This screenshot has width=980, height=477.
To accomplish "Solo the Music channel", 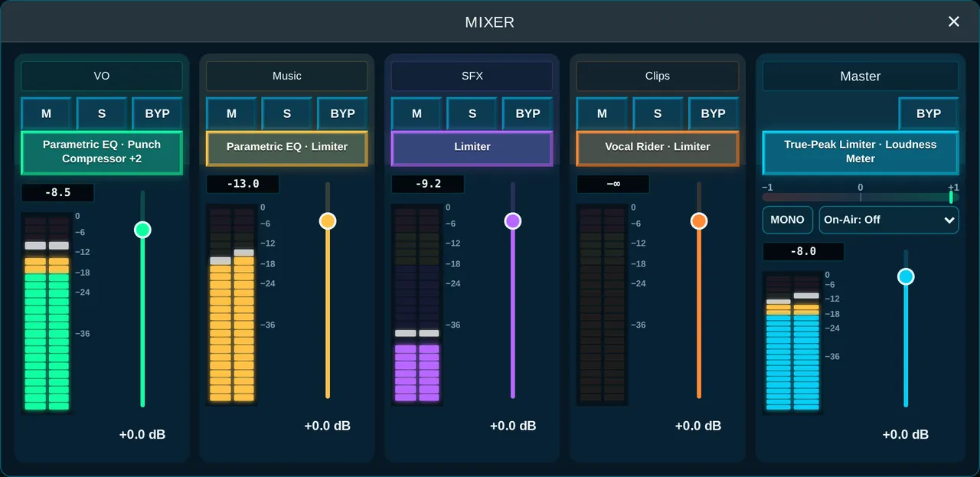I will (287, 113).
